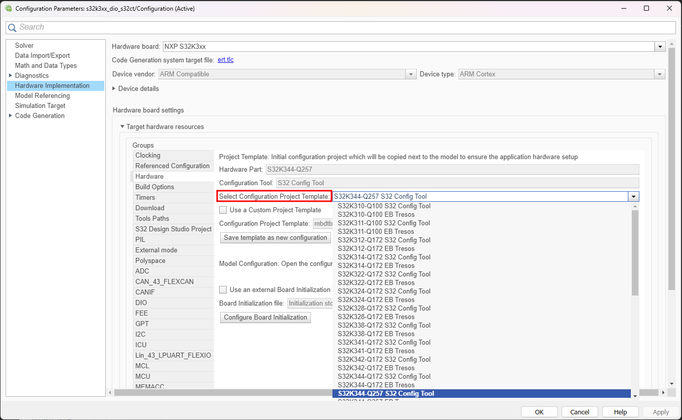Screen dimensions: 682x420
Task: Click the dialog's main vertical scrollbar
Action: (672, 170)
